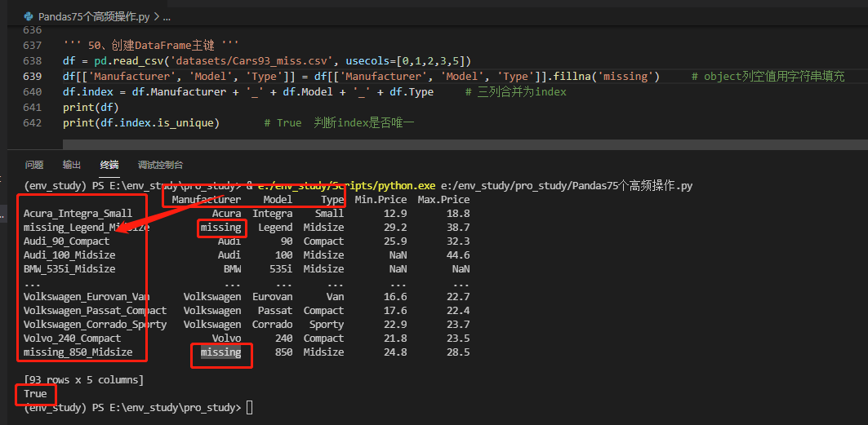The width and height of the screenshot is (868, 425).
Task: Click the terminal cursor after the last prompt
Action: pos(249,408)
